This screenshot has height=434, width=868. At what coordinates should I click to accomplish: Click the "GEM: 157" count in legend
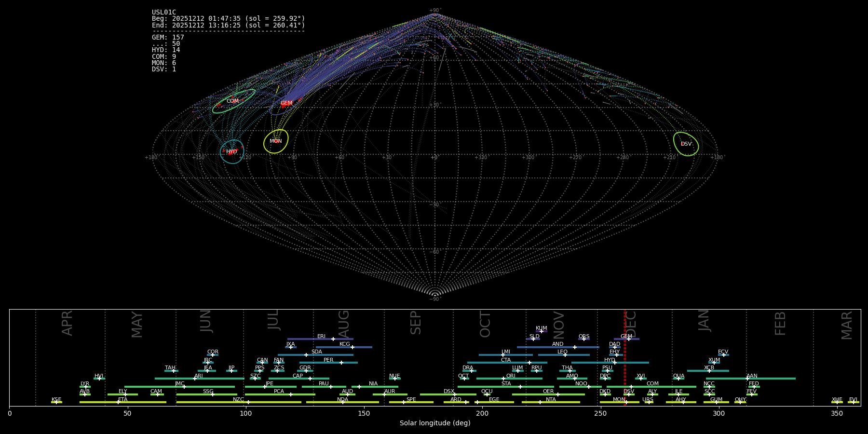click(x=168, y=38)
